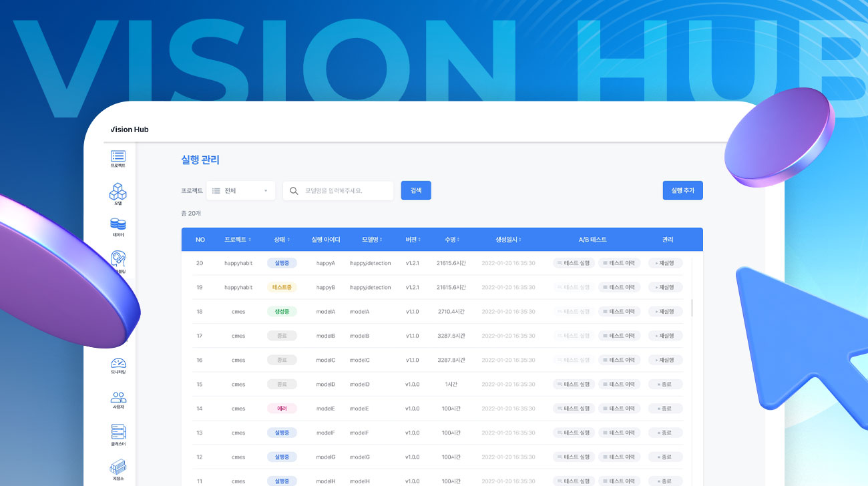The width and height of the screenshot is (868, 486).
Task: Expand the 프로젝트 전체 filter dropdown
Action: tap(240, 191)
